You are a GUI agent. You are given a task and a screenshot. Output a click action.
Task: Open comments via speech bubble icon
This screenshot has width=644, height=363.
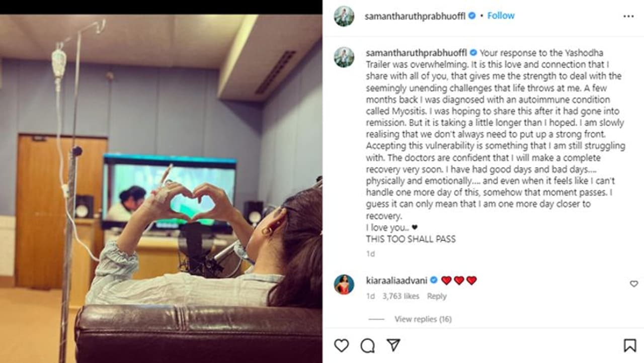pos(368,345)
